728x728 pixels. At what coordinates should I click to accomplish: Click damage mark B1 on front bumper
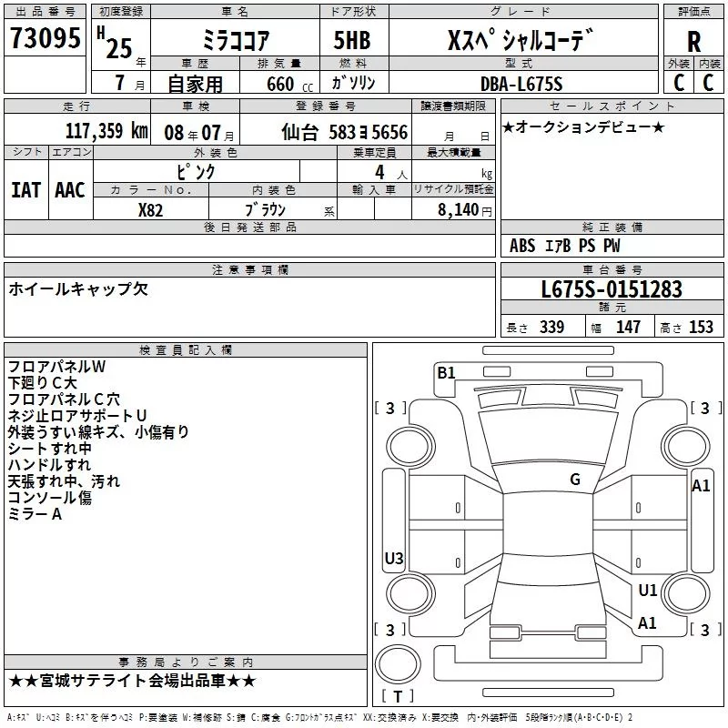446,373
